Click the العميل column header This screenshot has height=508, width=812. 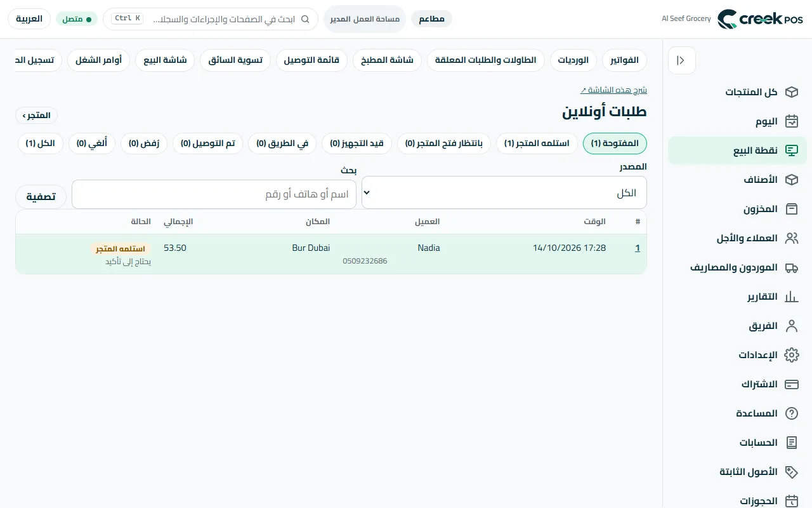point(428,222)
